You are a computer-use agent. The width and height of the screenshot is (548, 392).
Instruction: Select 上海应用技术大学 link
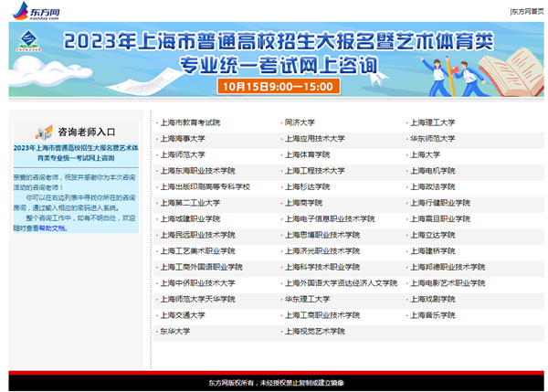coord(315,139)
